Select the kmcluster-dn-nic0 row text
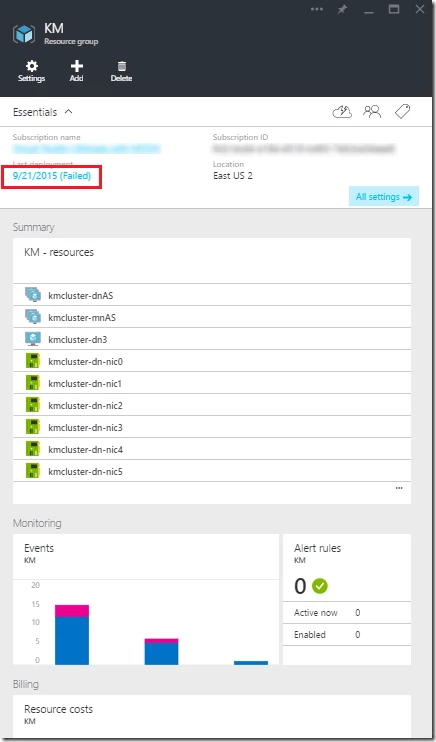Image resolution: width=436 pixels, height=742 pixels. pyautogui.click(x=85, y=362)
